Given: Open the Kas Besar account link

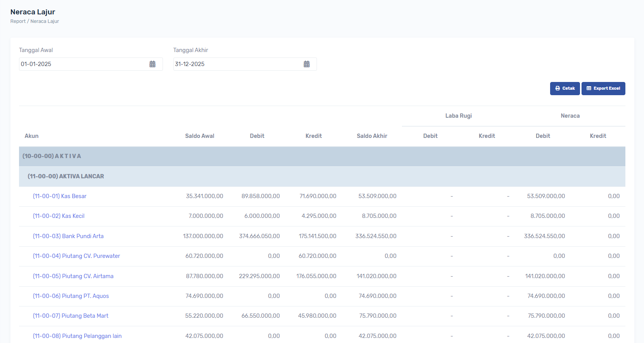Looking at the screenshot, I should tap(60, 196).
